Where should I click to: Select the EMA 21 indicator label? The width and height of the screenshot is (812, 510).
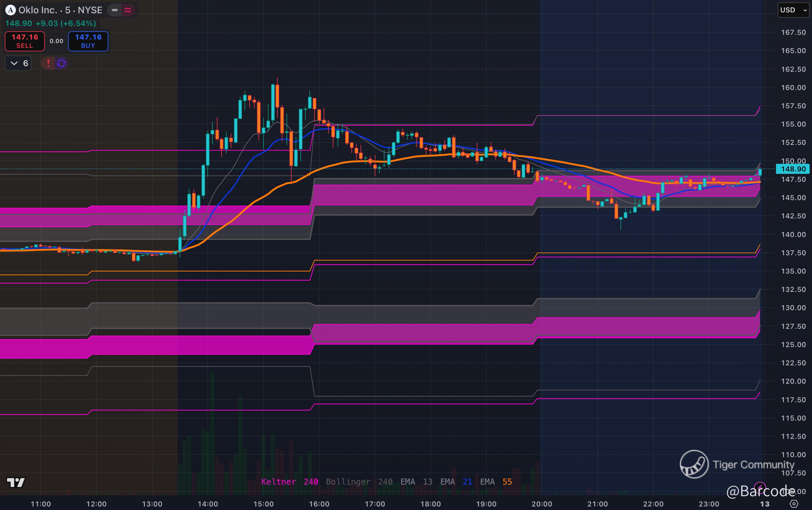(456, 482)
